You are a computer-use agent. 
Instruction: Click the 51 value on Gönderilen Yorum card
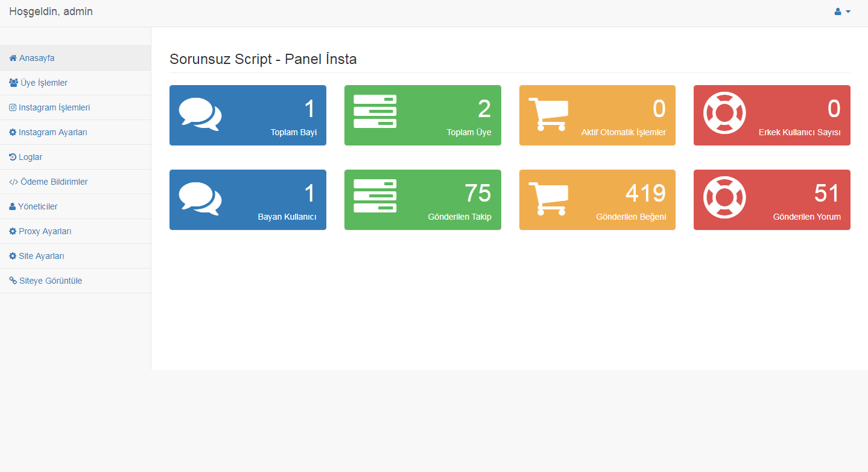tap(827, 193)
